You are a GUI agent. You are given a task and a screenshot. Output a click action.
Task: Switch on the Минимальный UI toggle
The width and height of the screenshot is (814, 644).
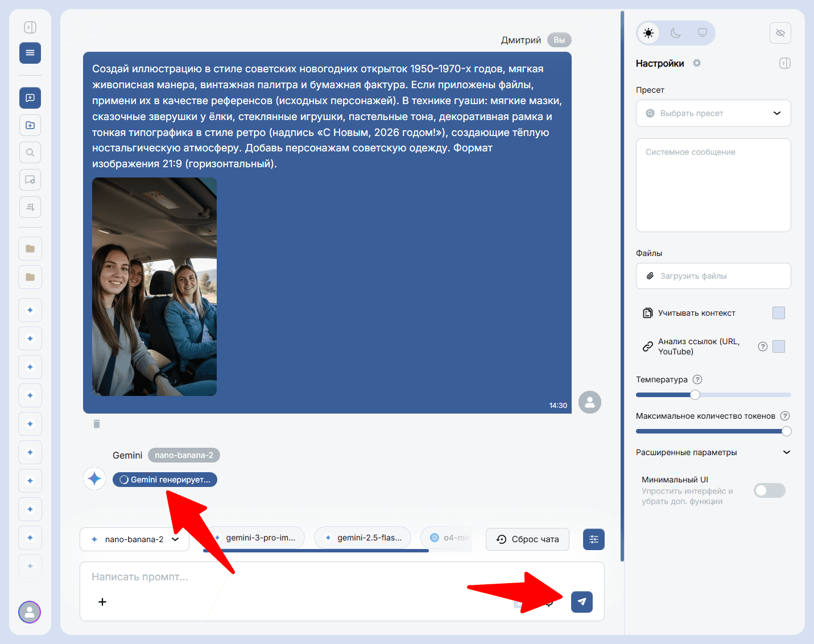769,490
